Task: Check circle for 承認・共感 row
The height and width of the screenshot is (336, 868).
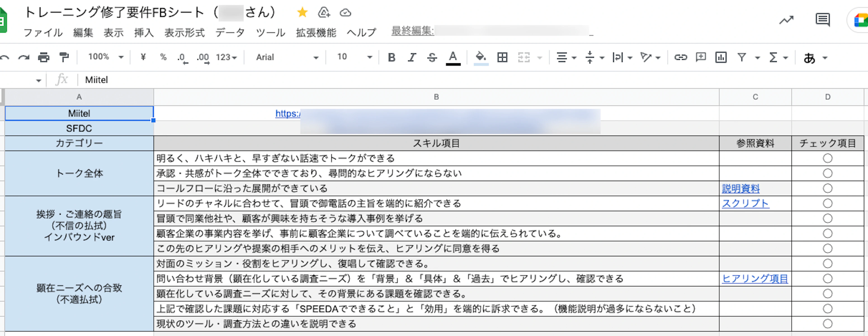Action: click(828, 173)
